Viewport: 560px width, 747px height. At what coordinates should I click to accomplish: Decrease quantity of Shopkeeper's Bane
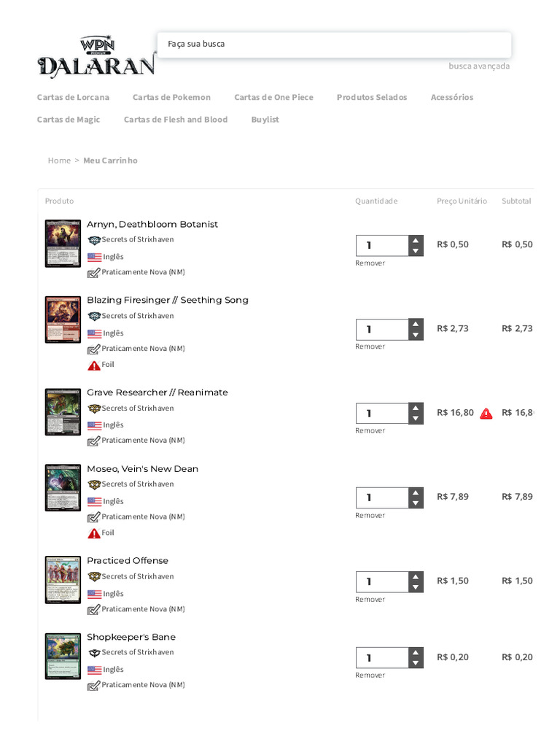416,663
